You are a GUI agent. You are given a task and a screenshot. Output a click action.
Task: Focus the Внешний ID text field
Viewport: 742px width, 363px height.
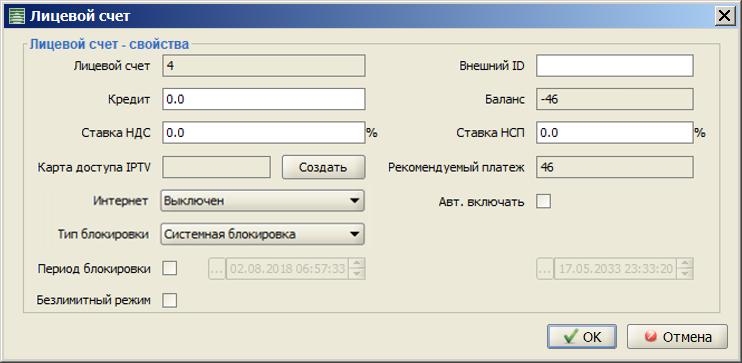click(615, 65)
